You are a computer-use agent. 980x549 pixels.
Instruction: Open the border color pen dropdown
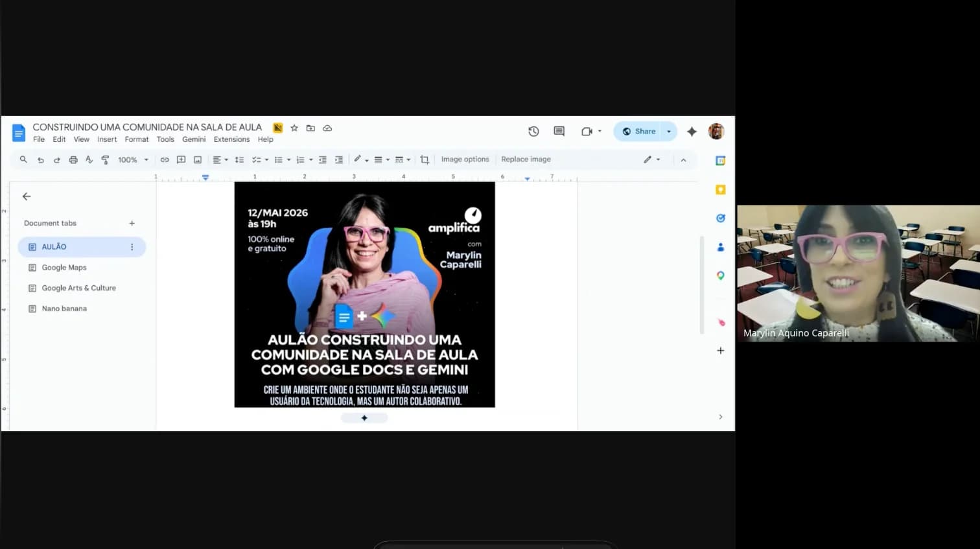pyautogui.click(x=361, y=159)
